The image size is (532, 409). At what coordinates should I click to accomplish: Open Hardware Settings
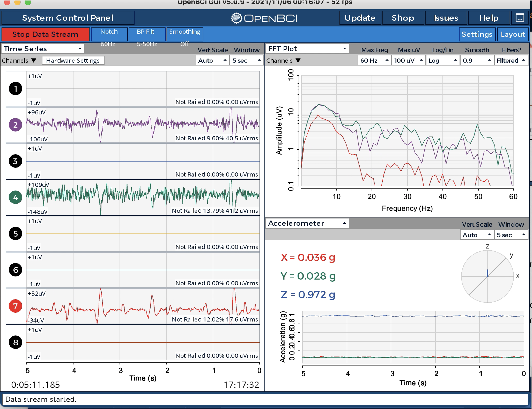pos(73,60)
